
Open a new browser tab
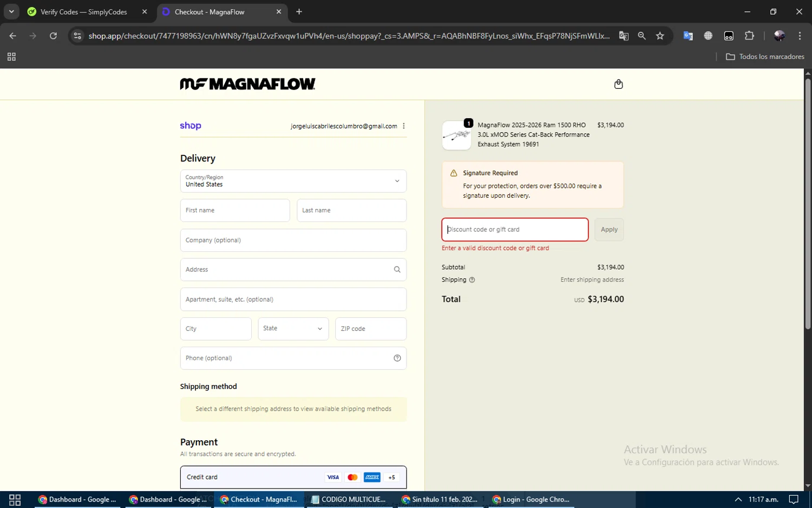click(x=299, y=12)
